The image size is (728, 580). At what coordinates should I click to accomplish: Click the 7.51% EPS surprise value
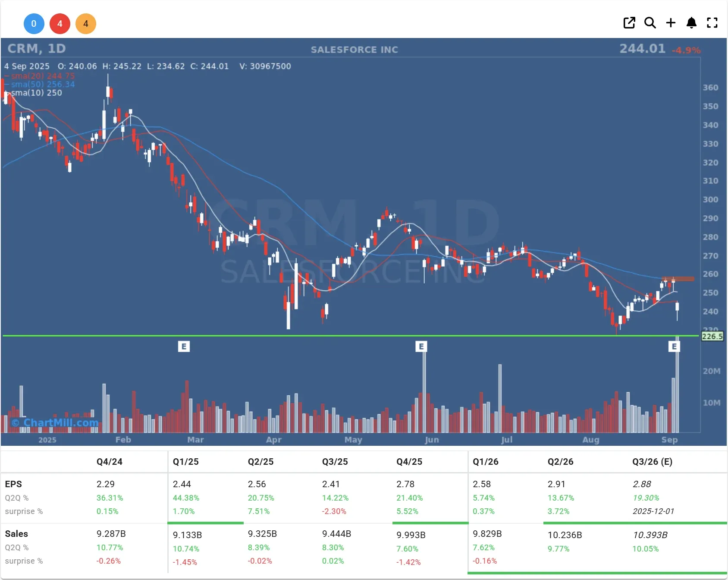tap(259, 511)
